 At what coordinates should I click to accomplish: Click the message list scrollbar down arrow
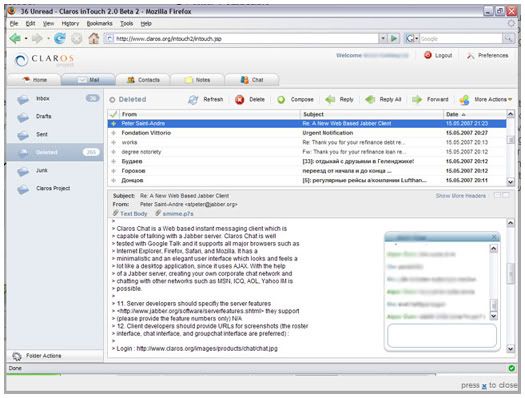[x=510, y=182]
